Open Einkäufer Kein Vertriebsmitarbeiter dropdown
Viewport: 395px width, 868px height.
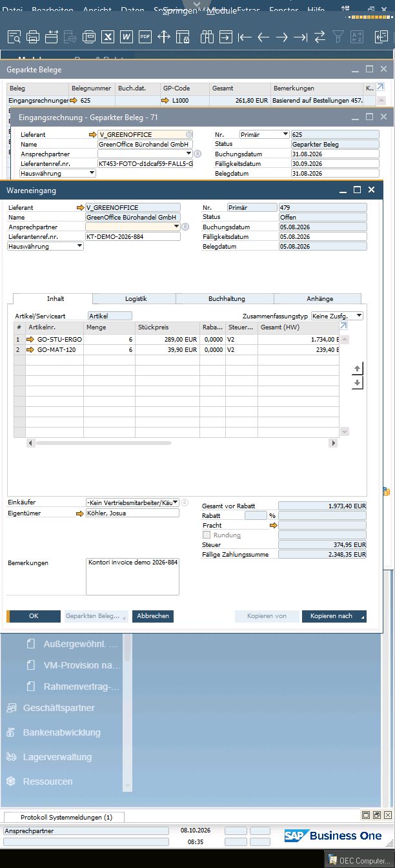[x=176, y=502]
